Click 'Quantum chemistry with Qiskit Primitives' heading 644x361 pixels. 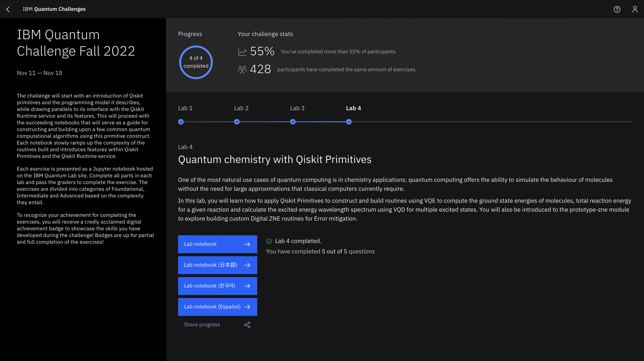[275, 159]
